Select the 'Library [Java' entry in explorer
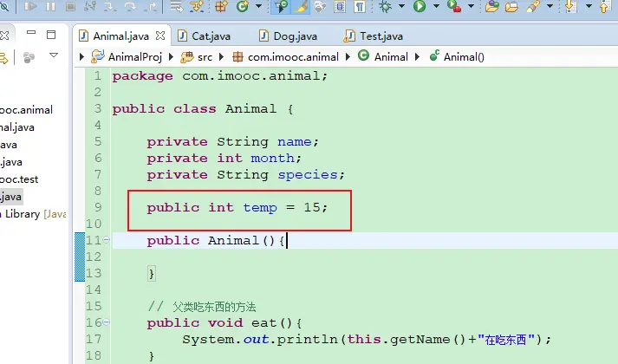 tap(33, 214)
